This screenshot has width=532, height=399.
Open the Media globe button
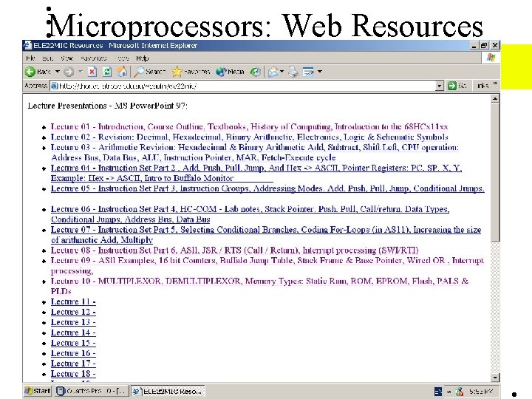coord(230,72)
